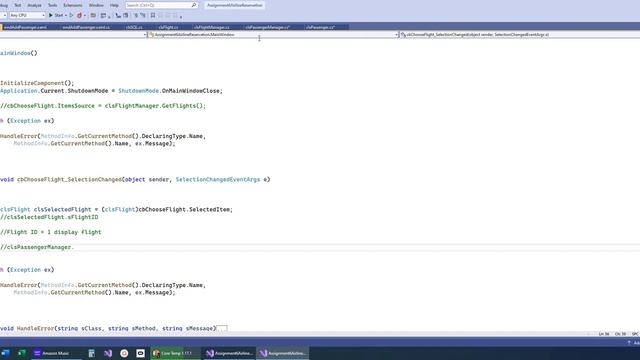This screenshot has height=360, width=640.
Task: Click HandleError in the void HandleError signature
Action: coord(35,328)
